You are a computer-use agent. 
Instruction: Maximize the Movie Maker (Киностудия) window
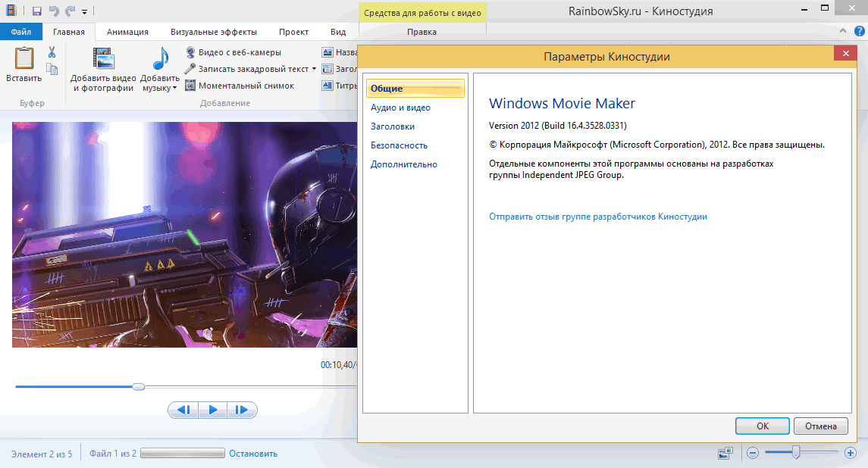click(824, 8)
